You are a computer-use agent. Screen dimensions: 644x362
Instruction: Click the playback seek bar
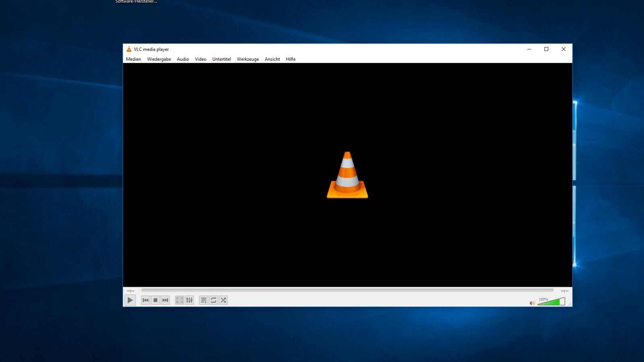[347, 290]
